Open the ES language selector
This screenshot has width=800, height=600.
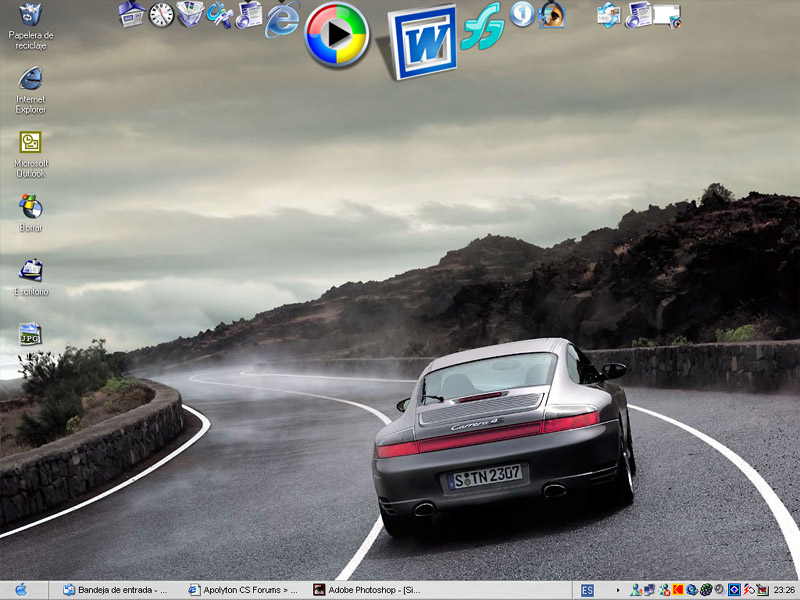click(x=587, y=590)
